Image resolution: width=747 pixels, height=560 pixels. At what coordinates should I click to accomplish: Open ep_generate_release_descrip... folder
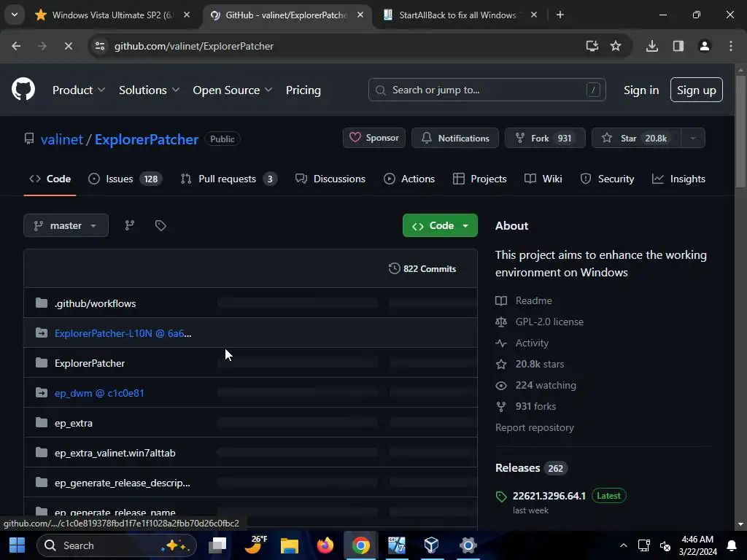[x=122, y=483]
